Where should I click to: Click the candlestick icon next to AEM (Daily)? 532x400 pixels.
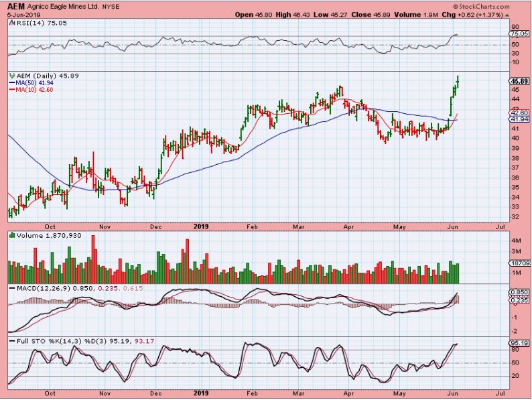(12, 76)
